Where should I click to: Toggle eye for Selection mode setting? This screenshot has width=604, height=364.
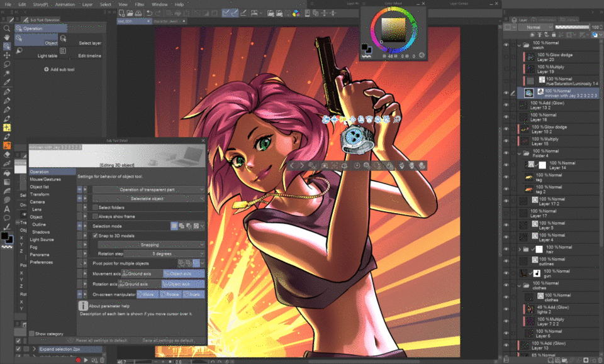80,226
